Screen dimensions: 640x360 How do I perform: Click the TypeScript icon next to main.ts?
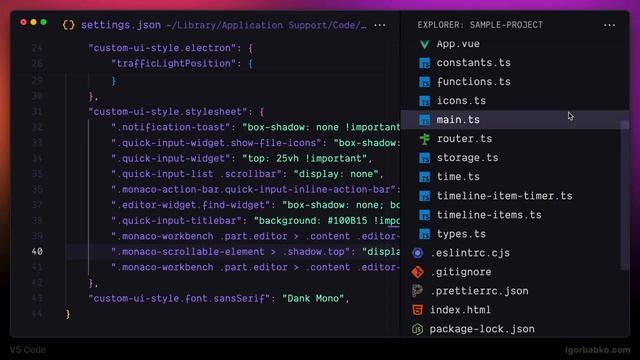pyautogui.click(x=424, y=120)
